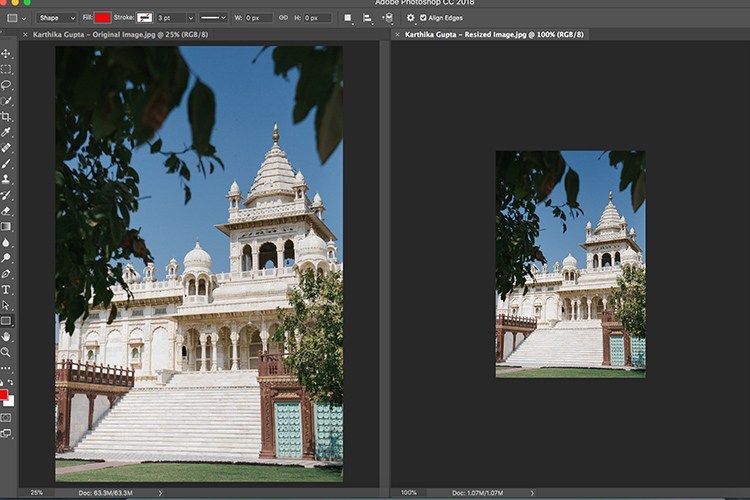Select the Move tool

6,54
